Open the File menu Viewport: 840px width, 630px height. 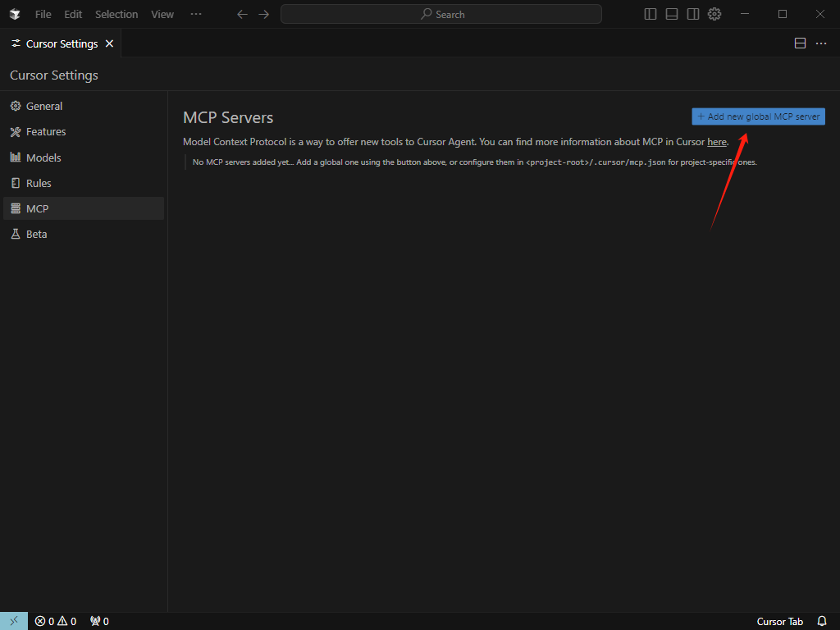43,15
